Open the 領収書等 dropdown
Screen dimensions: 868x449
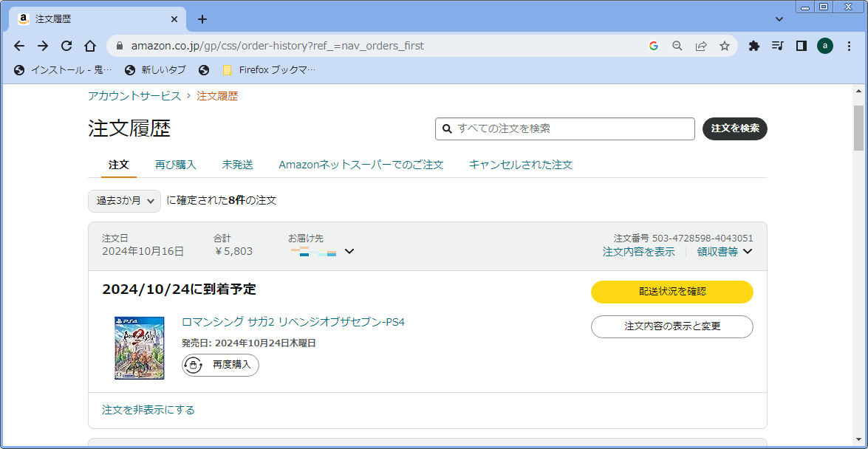tap(725, 252)
